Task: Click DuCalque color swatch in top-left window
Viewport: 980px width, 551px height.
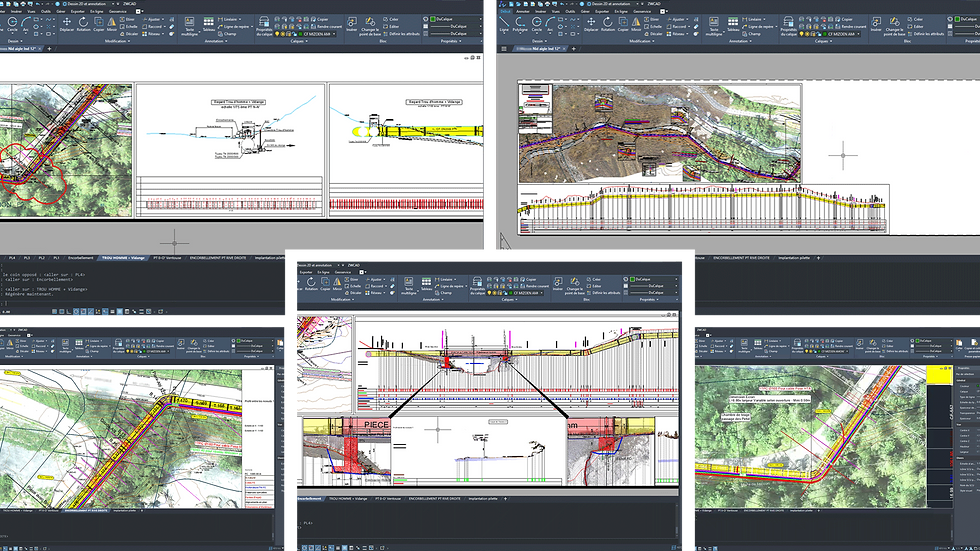Action: point(432,19)
